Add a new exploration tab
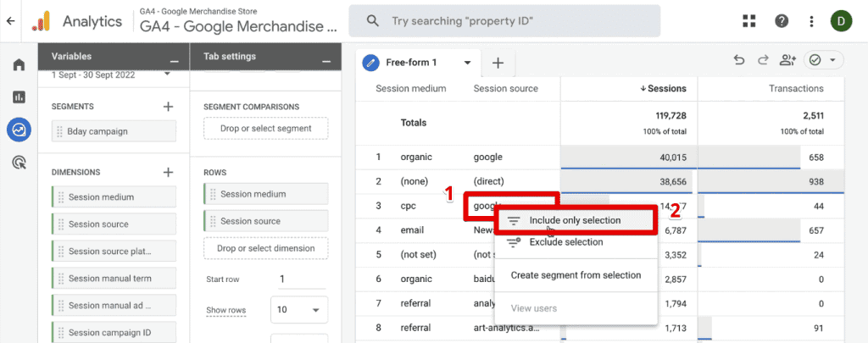The image size is (868, 343). 498,63
